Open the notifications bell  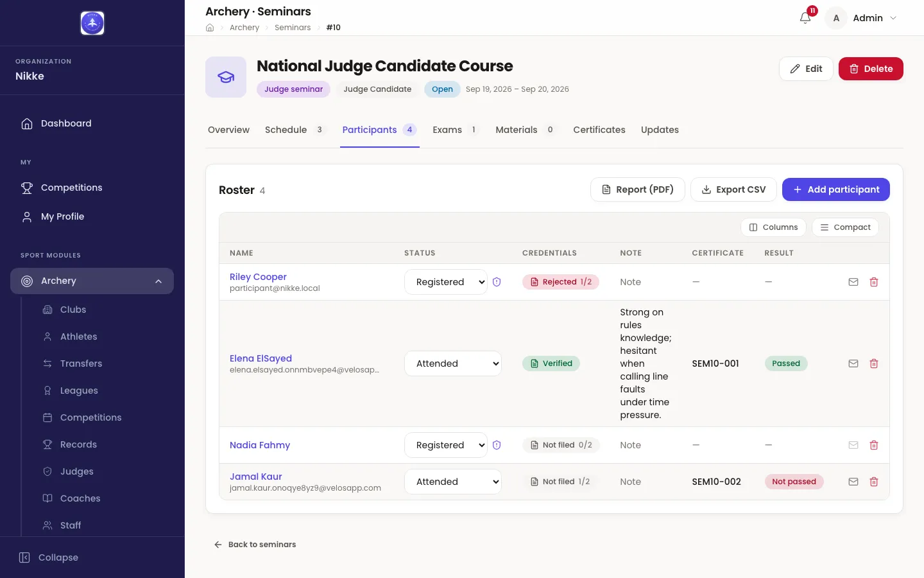805,18
